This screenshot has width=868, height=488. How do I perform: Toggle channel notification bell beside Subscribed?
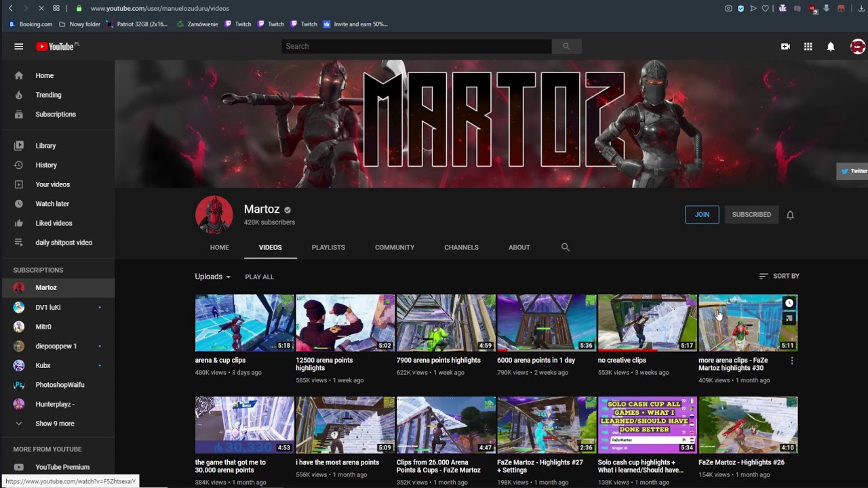(x=790, y=215)
